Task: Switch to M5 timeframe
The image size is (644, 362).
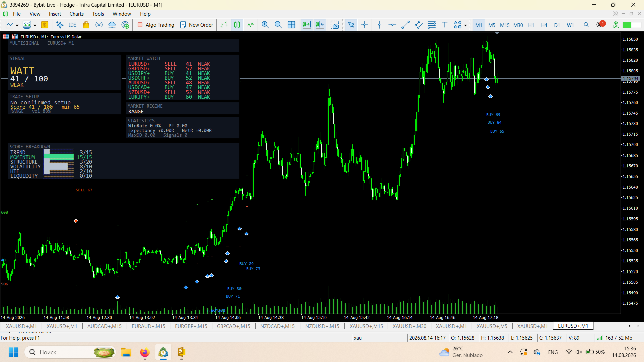Action: [492, 25]
